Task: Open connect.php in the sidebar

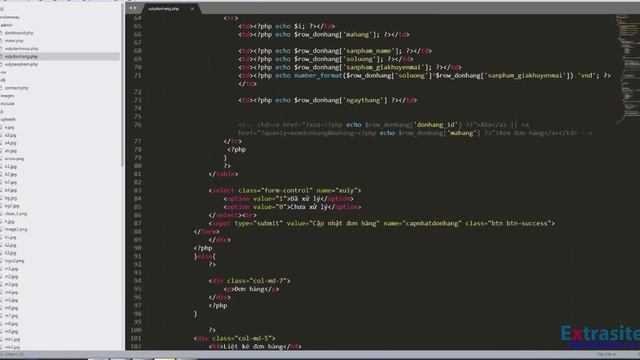Action: point(16,88)
